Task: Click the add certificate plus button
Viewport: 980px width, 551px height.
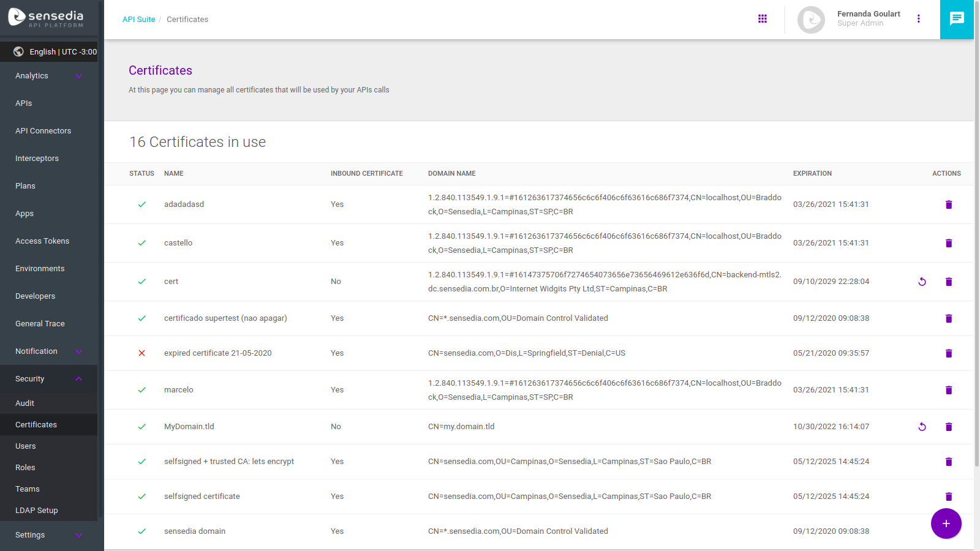Action: point(946,523)
